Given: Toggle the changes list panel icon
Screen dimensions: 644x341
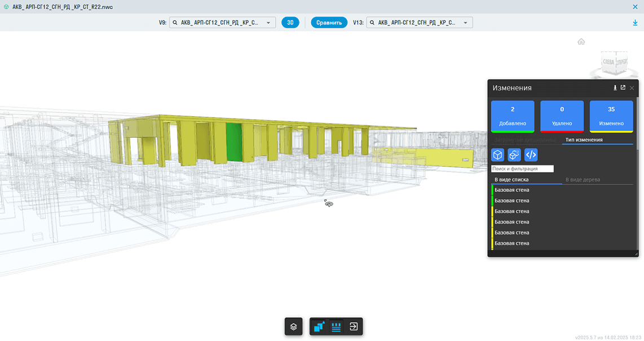Looking at the screenshot, I should pyautogui.click(x=337, y=327).
